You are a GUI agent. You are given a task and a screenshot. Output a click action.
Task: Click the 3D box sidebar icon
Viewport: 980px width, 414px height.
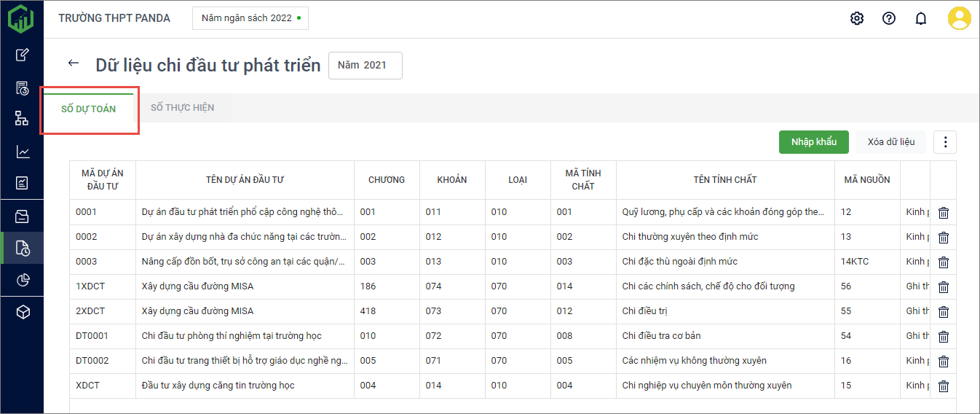pos(23,313)
